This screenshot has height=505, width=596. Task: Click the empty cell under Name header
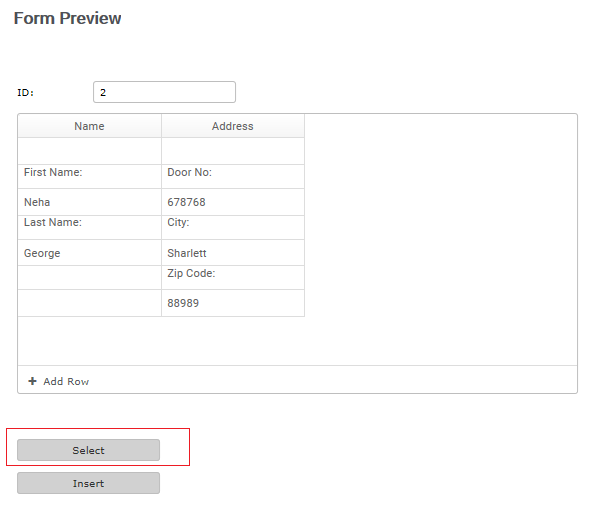click(x=90, y=151)
